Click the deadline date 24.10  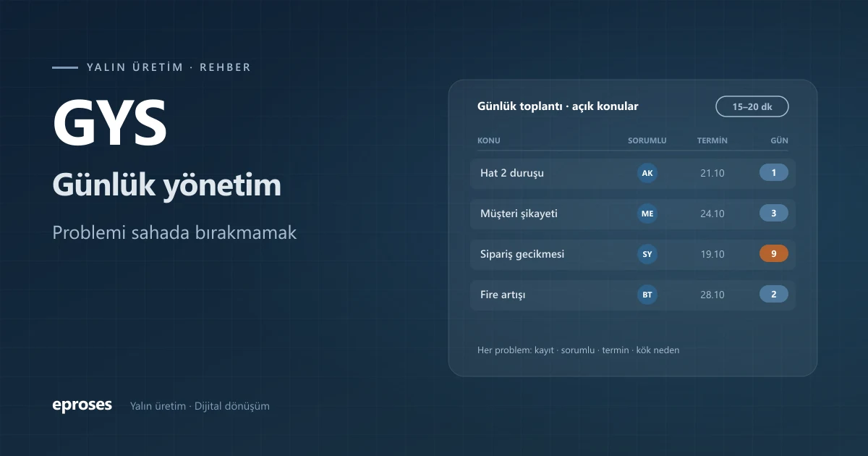click(x=712, y=214)
